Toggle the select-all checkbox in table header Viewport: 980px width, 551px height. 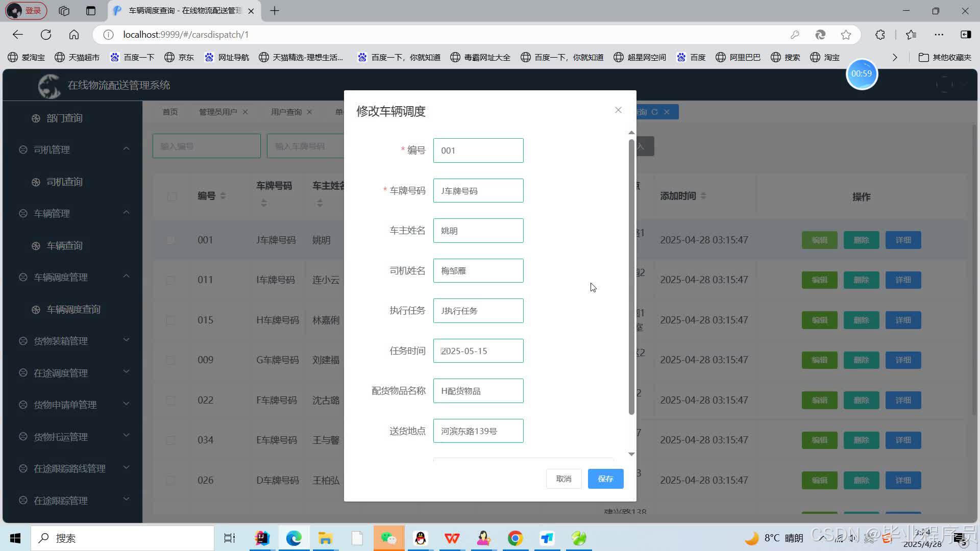tap(172, 196)
